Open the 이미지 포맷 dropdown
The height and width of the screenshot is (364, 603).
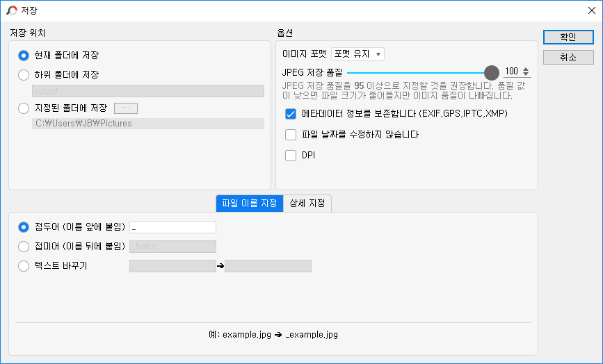(357, 54)
